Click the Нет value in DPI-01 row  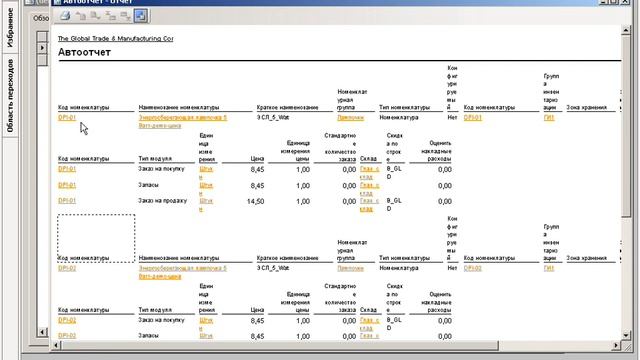(452, 118)
